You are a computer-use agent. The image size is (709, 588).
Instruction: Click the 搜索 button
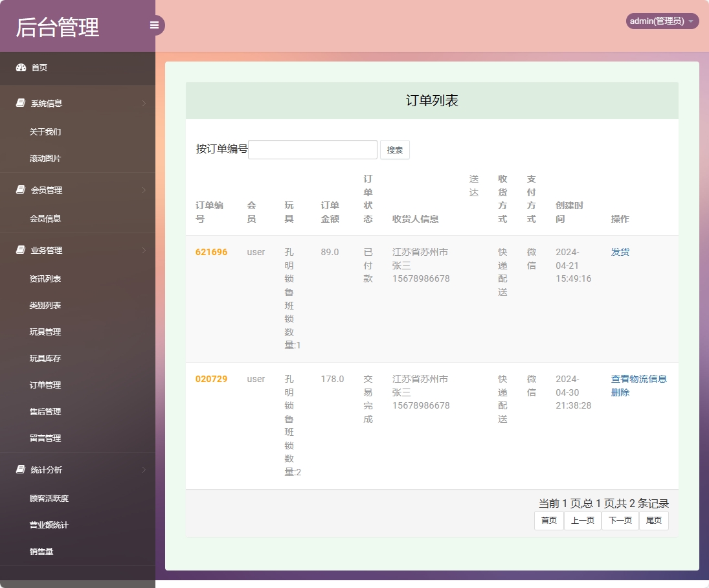coord(395,150)
